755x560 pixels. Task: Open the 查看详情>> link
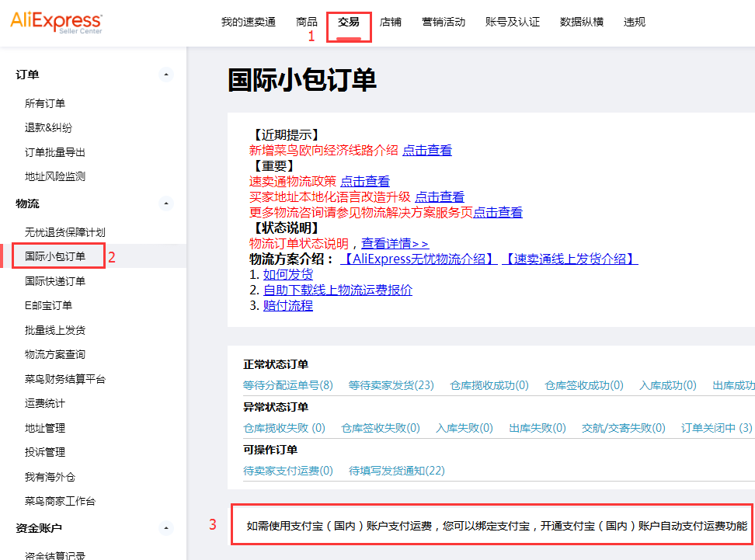395,243
